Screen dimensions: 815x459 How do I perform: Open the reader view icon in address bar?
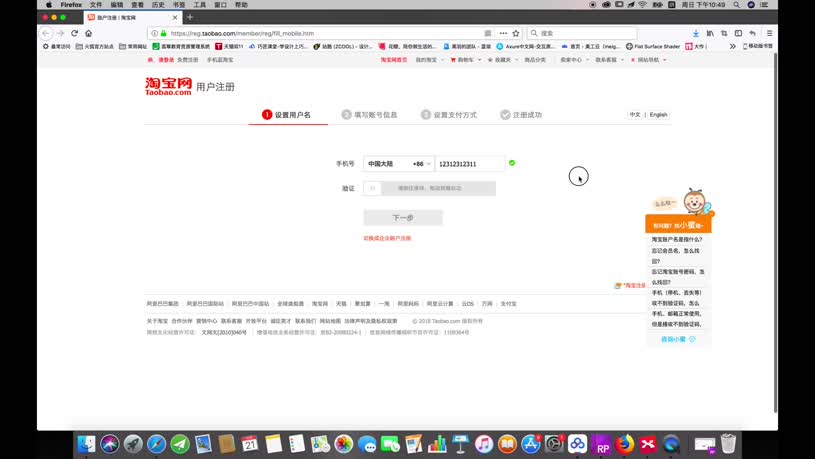[488, 33]
